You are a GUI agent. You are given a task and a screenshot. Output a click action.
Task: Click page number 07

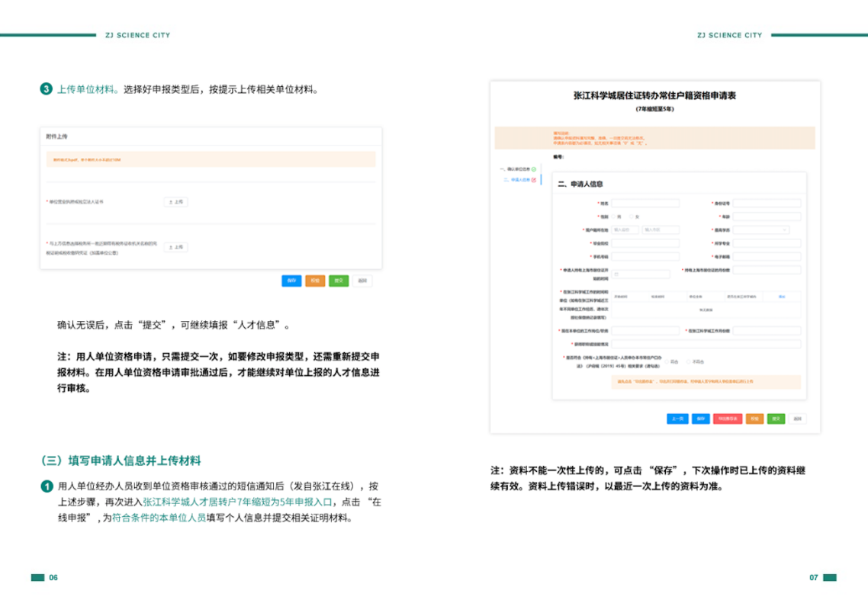[x=814, y=578]
